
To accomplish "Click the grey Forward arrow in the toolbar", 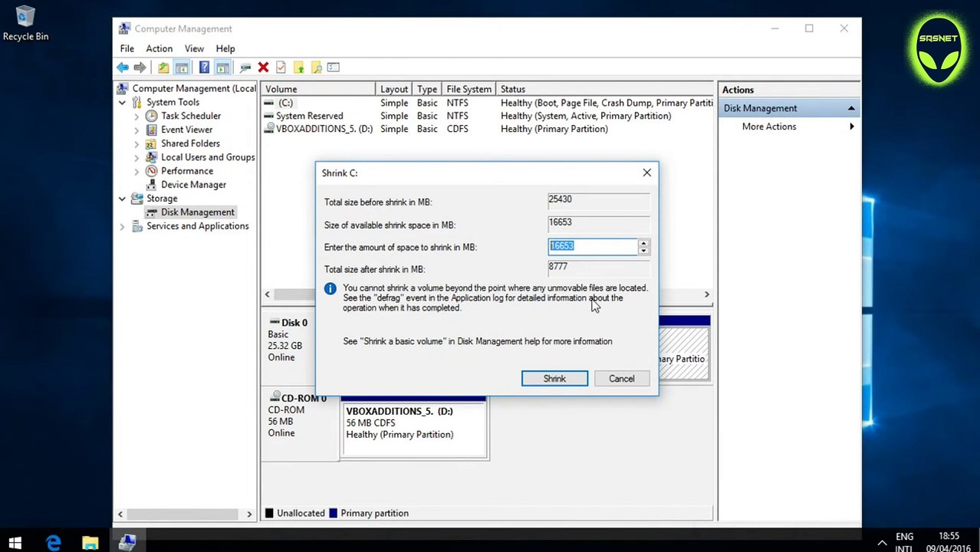I will [140, 67].
